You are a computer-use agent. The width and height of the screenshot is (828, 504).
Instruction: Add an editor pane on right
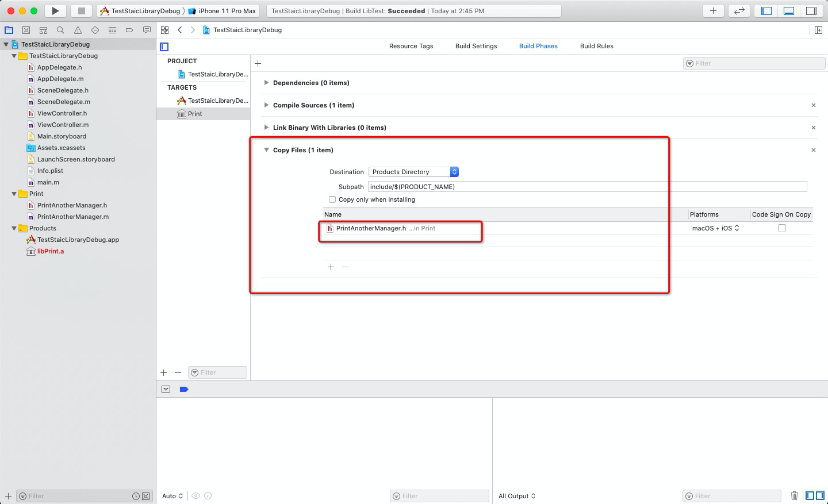point(818,30)
